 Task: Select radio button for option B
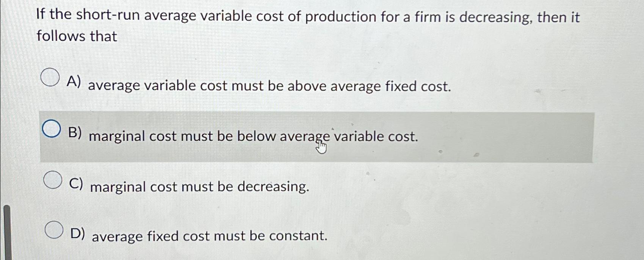51,129
